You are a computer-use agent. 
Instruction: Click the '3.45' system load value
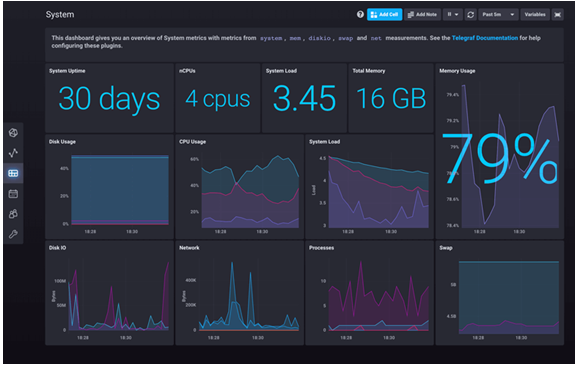(x=305, y=99)
